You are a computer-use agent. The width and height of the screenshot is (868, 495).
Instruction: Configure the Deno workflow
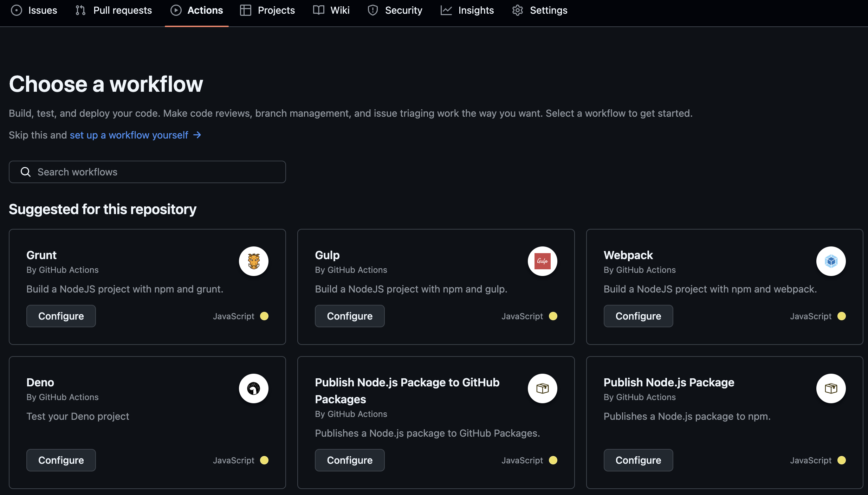tap(61, 460)
